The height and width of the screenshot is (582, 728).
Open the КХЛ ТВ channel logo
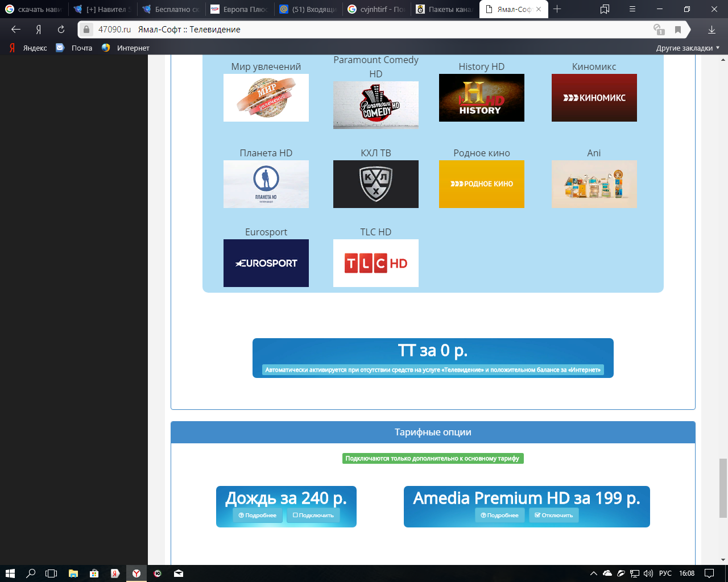376,184
